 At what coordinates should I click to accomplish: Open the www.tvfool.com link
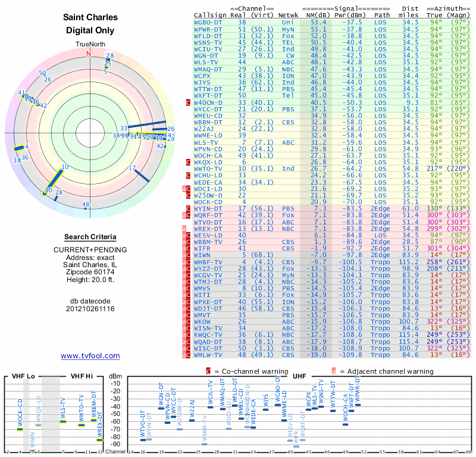[90, 356]
